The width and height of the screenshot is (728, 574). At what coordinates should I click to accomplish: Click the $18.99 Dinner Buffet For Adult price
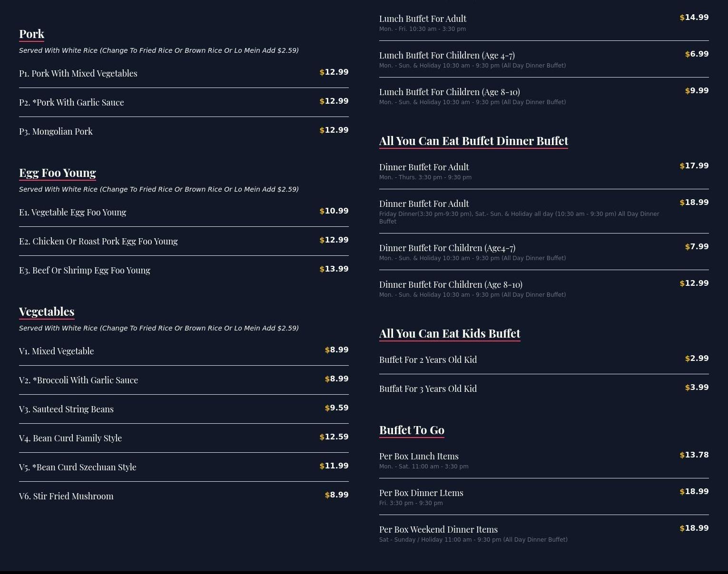pyautogui.click(x=694, y=202)
